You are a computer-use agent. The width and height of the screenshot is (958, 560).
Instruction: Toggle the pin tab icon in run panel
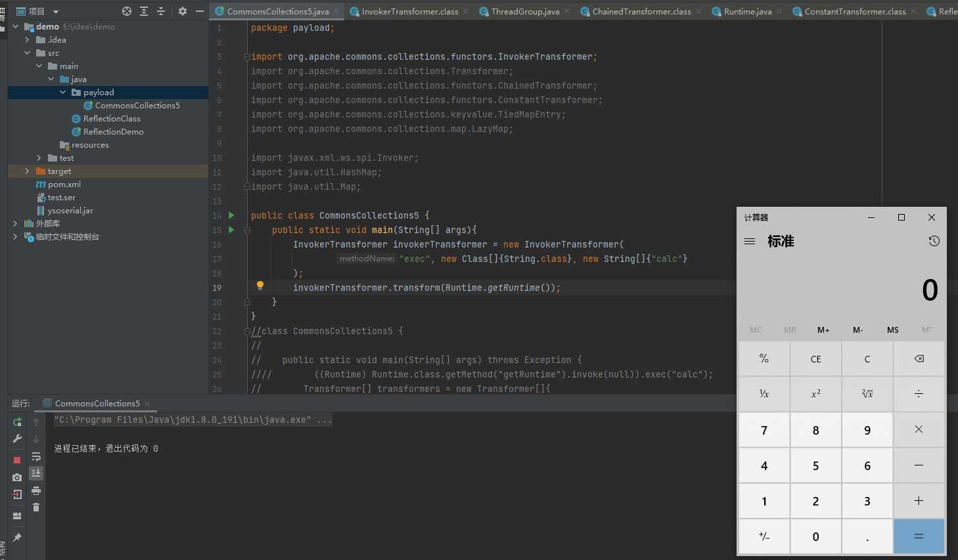click(x=17, y=538)
